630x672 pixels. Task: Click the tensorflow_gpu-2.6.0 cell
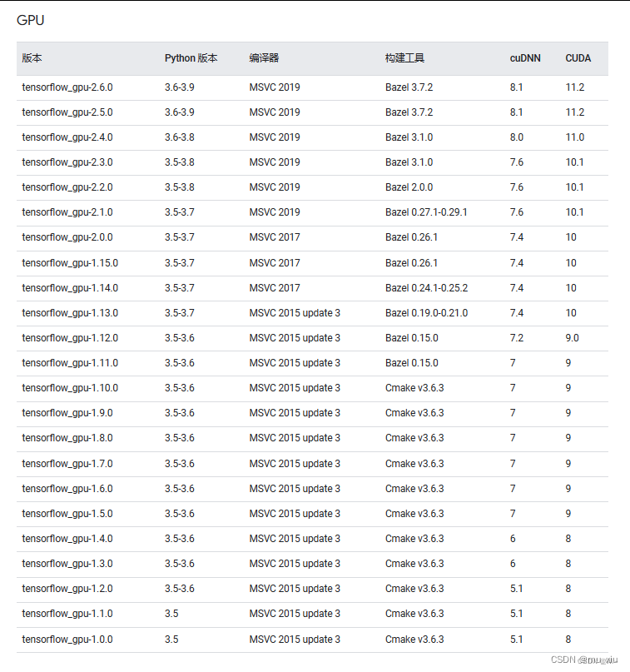coord(67,87)
